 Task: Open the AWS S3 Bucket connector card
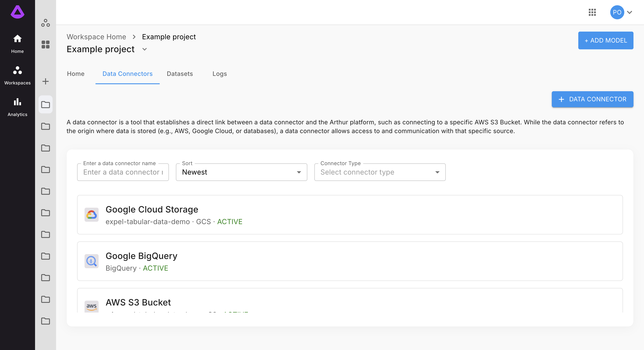[x=350, y=300]
